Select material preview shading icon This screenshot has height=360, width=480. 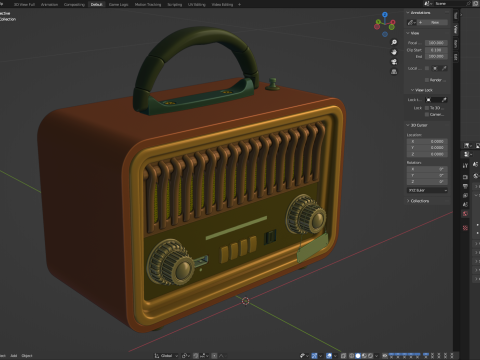(x=364, y=356)
